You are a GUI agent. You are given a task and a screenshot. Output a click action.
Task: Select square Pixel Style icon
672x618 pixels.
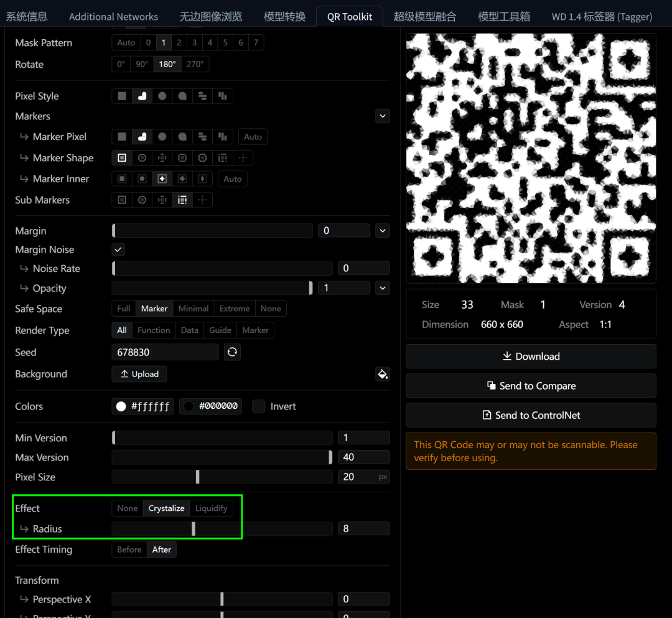coord(122,96)
